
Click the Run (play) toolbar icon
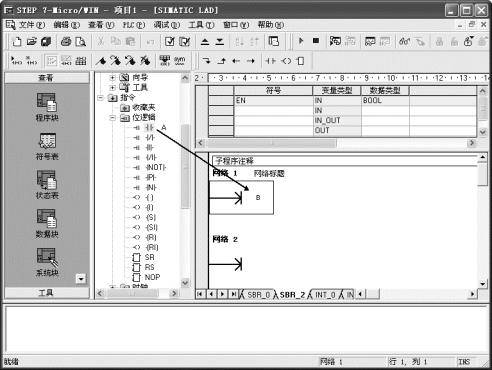coord(301,41)
